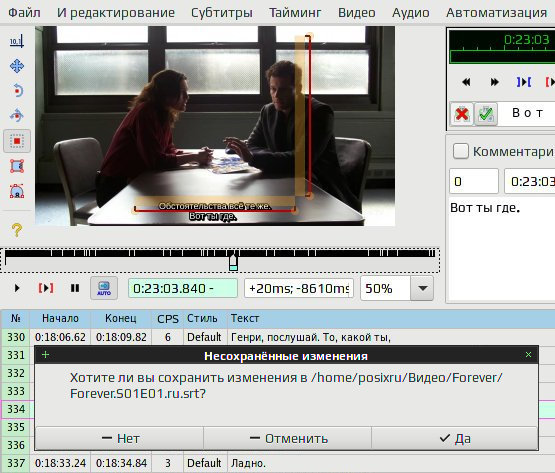
Task: Click the layer field showing 0
Action: click(x=474, y=181)
